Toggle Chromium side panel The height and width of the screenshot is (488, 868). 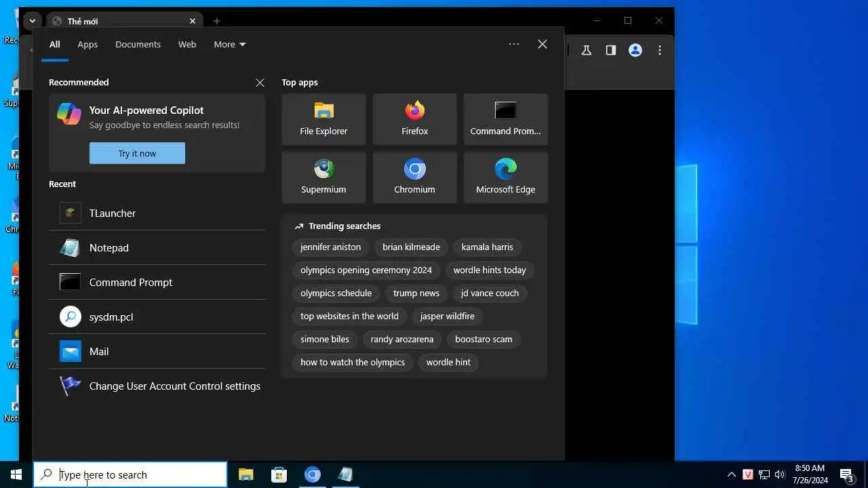pos(611,50)
